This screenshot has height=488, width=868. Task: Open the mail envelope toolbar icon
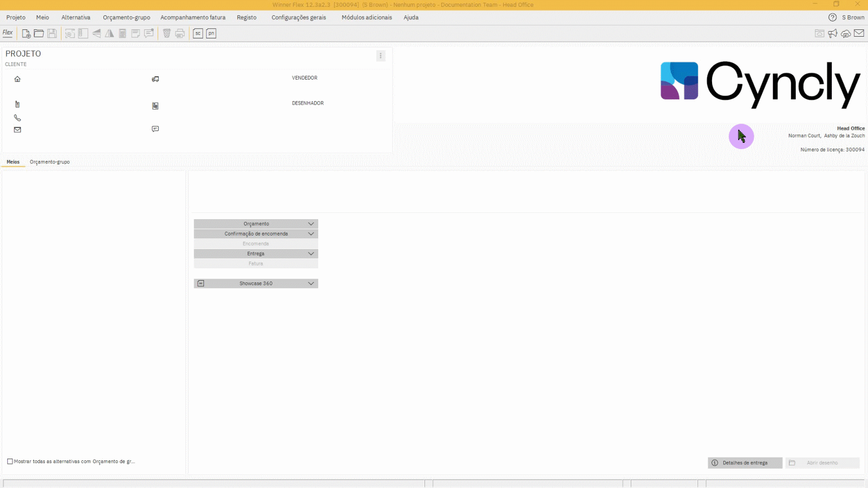859,33
